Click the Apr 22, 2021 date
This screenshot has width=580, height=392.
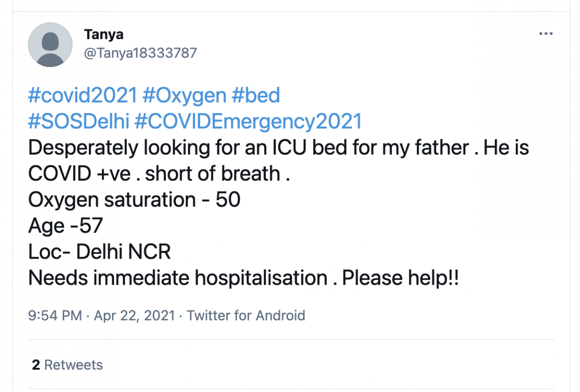[134, 316]
